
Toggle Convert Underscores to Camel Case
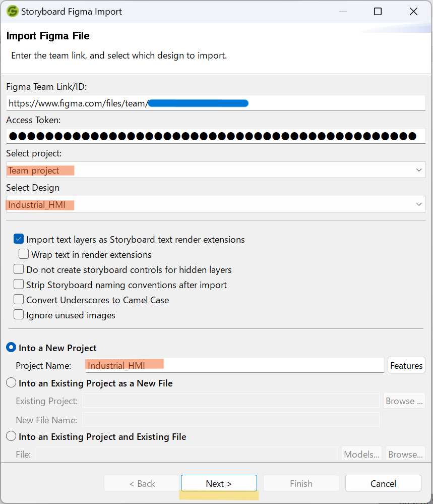tap(19, 300)
